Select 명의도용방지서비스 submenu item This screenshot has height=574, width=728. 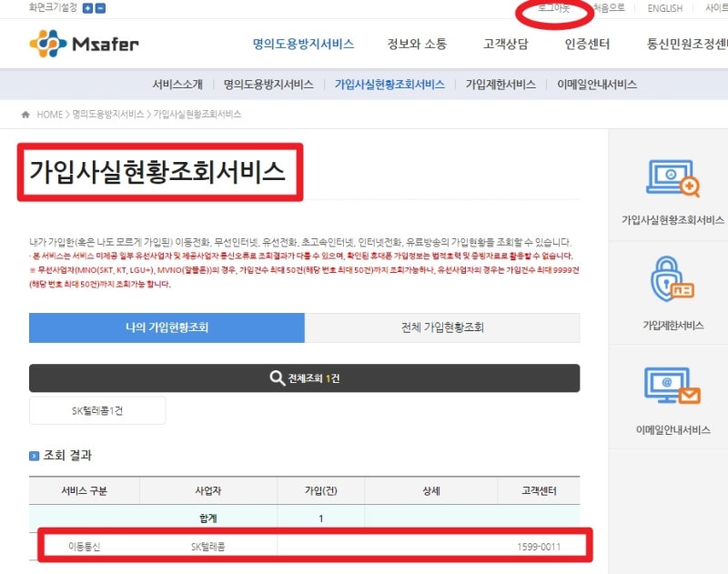pos(268,85)
